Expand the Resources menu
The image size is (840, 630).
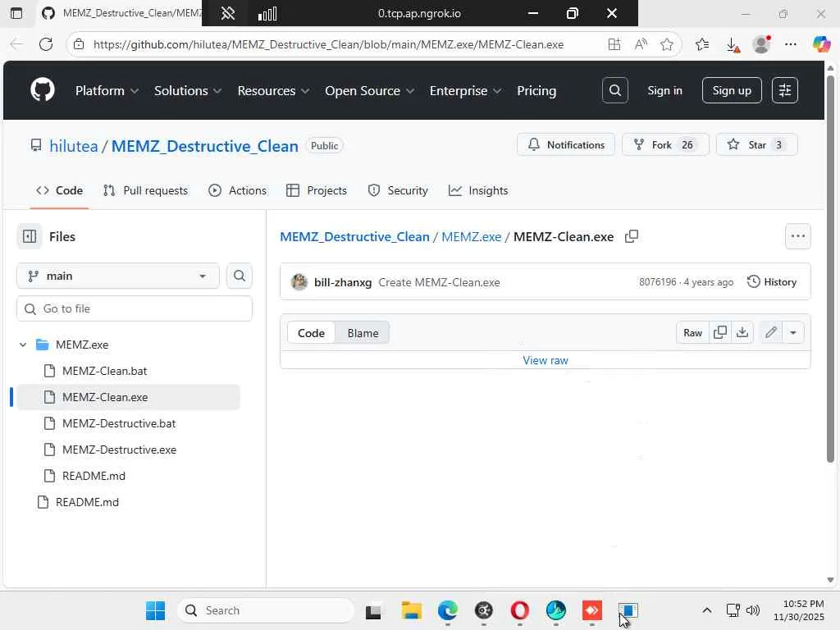click(273, 90)
